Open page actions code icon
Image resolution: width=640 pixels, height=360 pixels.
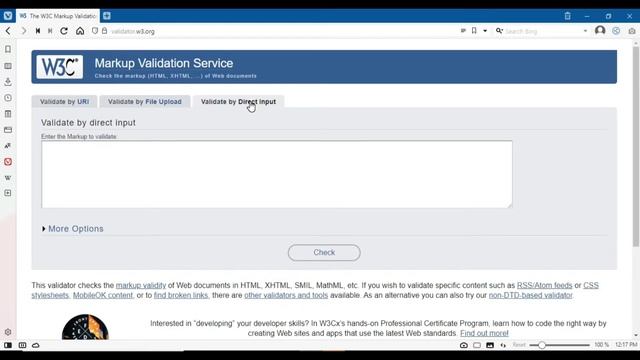503,345
